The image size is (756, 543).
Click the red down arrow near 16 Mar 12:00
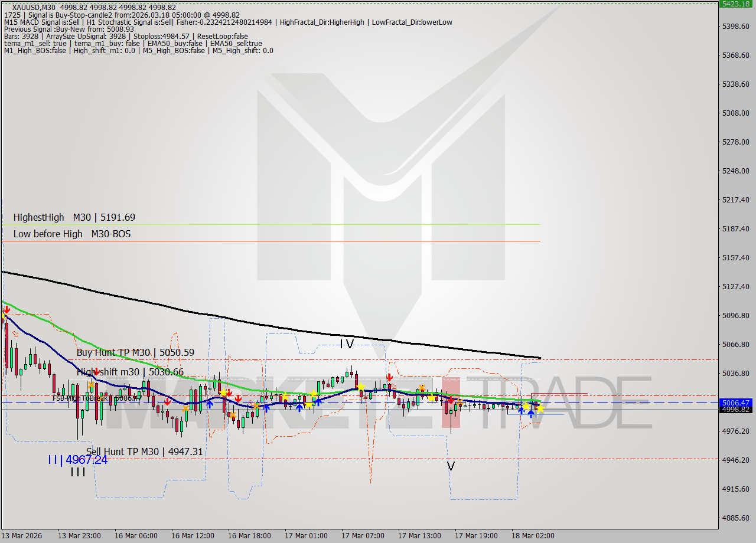[167, 402]
